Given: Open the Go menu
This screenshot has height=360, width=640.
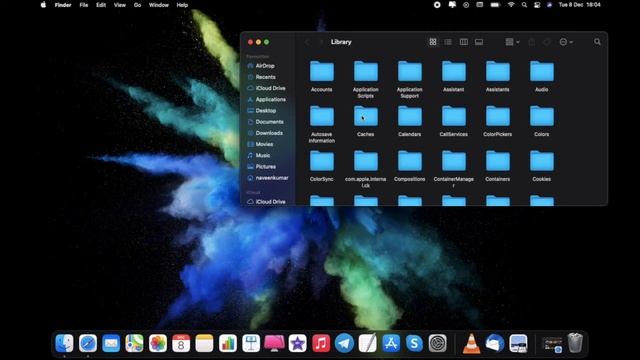Looking at the screenshot, I should click(138, 5).
